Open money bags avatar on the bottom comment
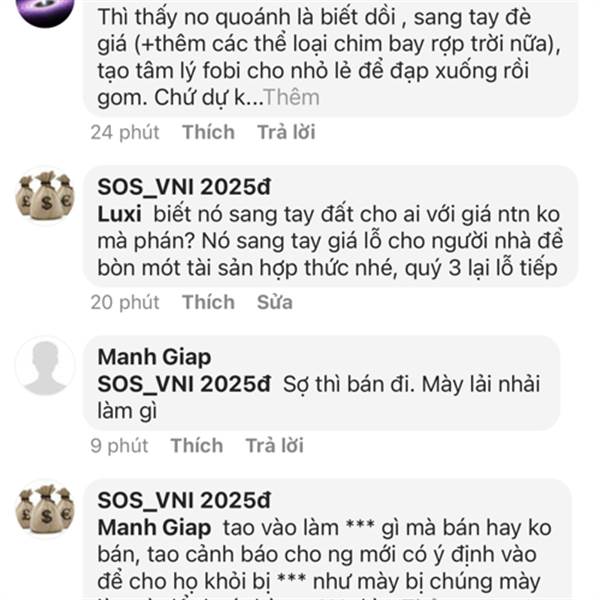The width and height of the screenshot is (600, 600). click(x=45, y=509)
